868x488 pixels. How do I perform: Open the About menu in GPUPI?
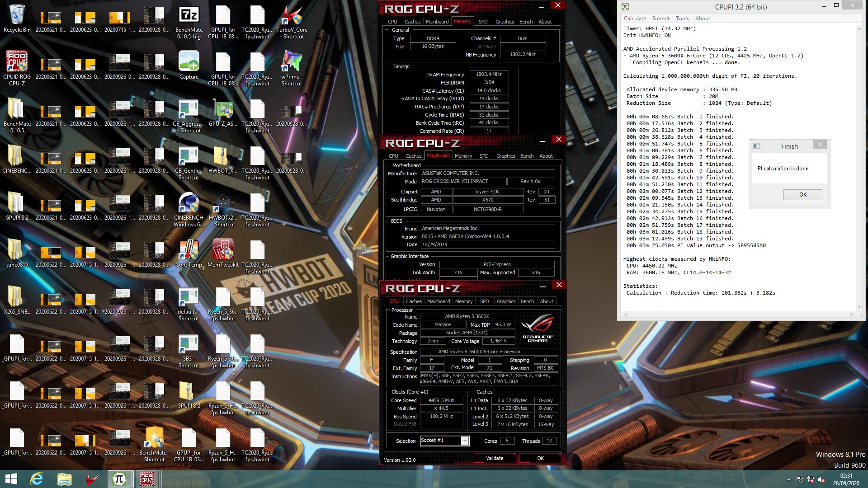tap(703, 19)
